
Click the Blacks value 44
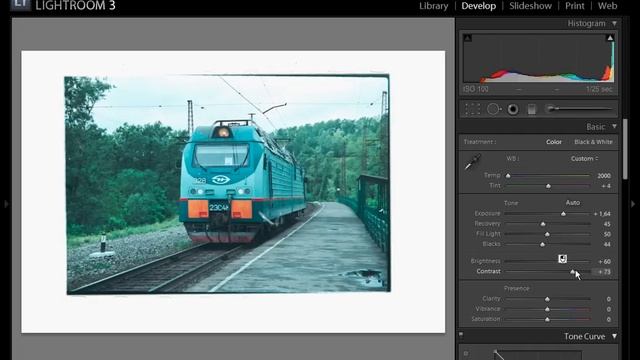tap(607, 244)
